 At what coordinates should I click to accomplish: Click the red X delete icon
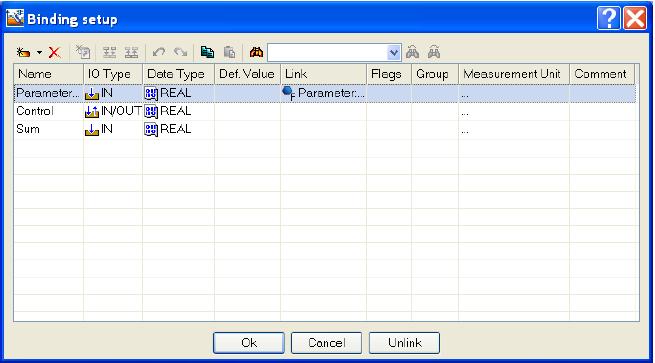[54, 53]
